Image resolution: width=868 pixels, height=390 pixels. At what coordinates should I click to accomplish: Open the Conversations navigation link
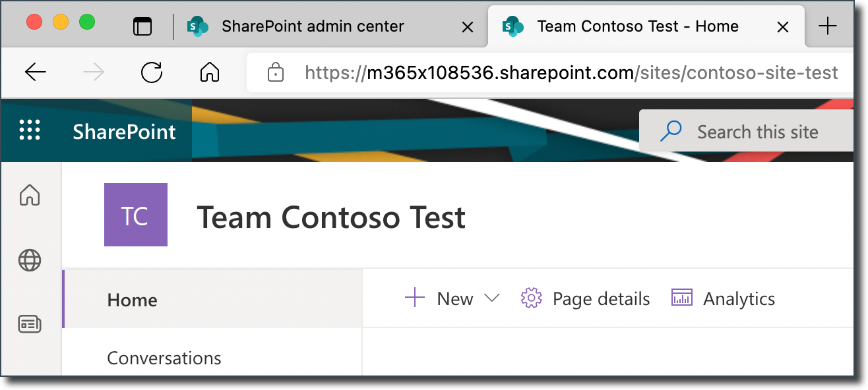click(x=164, y=358)
